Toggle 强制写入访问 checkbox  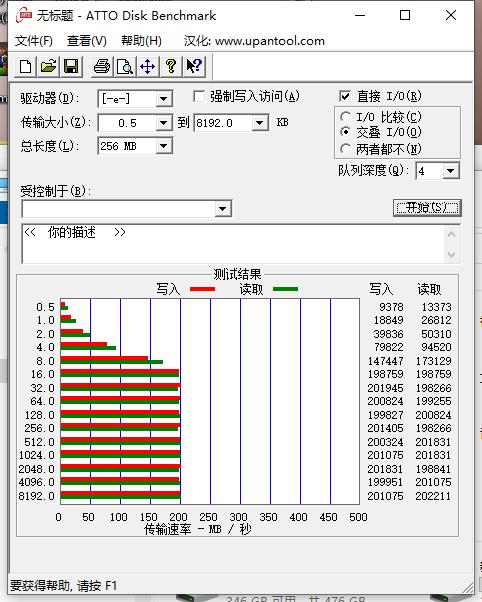click(x=199, y=96)
